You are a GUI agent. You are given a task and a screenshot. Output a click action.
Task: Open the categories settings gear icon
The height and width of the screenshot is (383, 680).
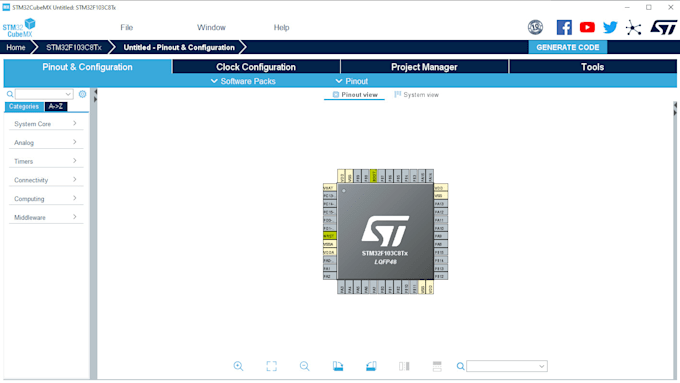(82, 94)
